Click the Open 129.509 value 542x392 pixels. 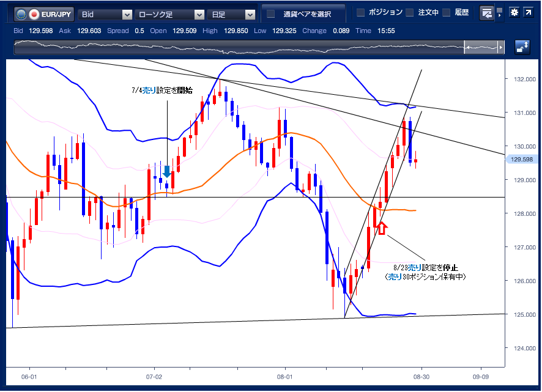(x=185, y=31)
